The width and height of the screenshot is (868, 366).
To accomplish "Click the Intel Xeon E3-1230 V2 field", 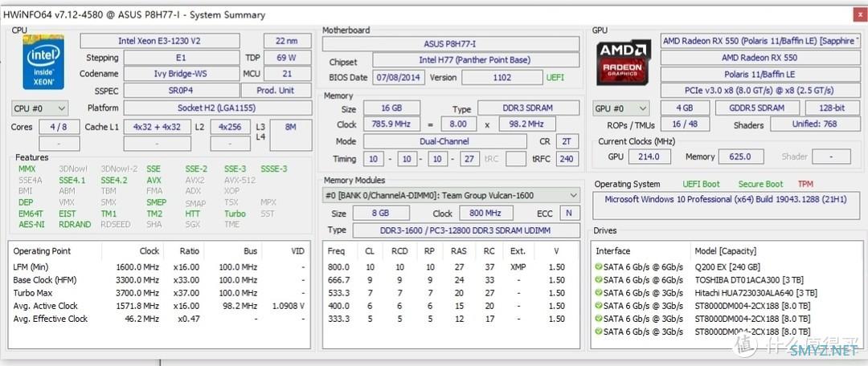I will (160, 41).
